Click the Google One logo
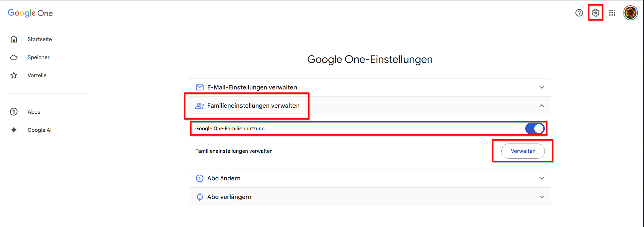The width and height of the screenshot is (644, 227). pyautogui.click(x=30, y=13)
